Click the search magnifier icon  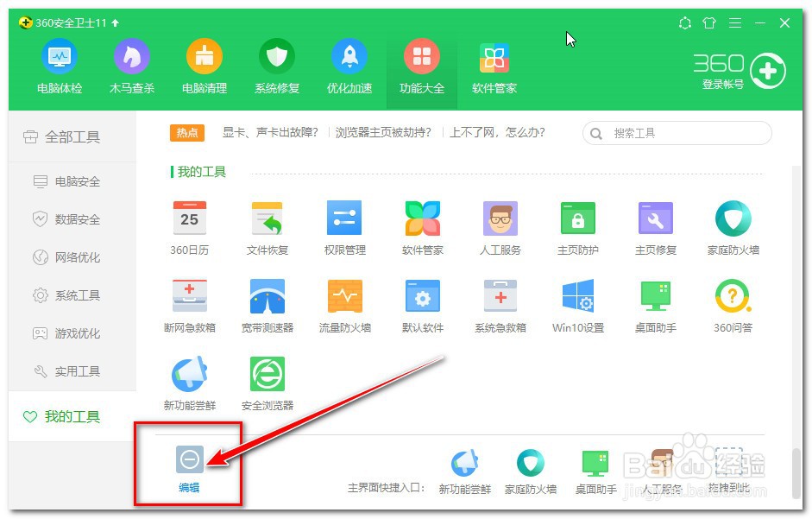click(x=596, y=134)
